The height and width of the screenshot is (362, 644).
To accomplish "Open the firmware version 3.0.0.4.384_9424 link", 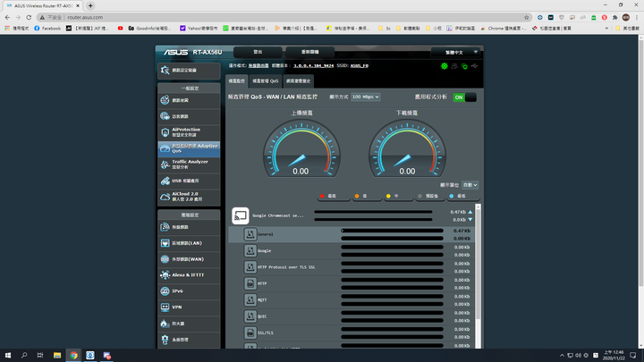I will tap(313, 65).
